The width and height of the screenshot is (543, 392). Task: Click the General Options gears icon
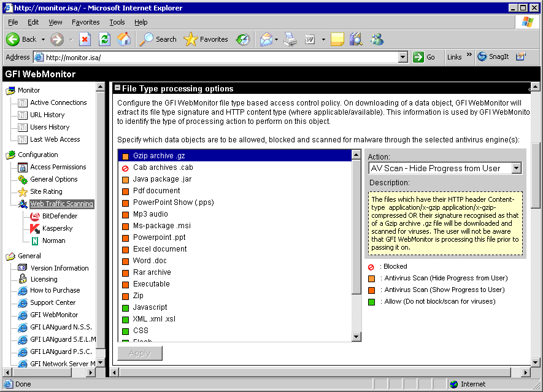tap(23, 179)
